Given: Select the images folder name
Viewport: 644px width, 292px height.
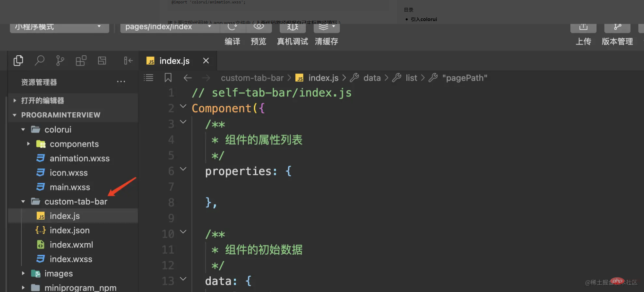Looking at the screenshot, I should 59,274.
